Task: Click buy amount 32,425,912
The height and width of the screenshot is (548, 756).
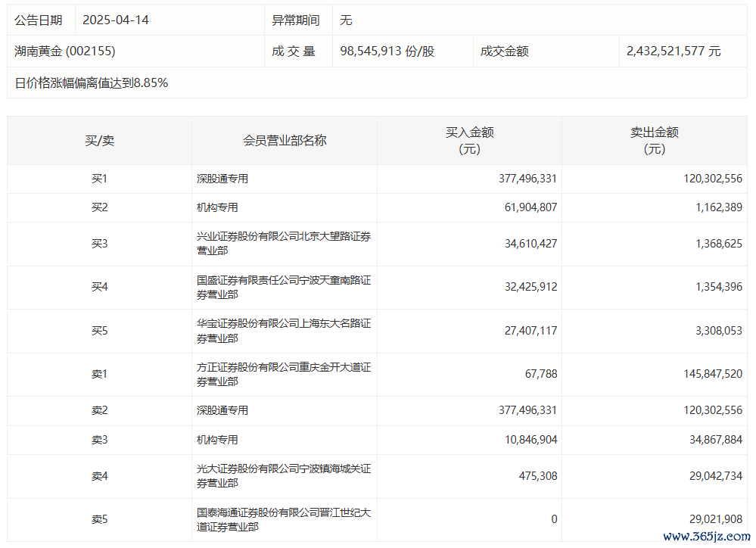Action: pos(530,288)
